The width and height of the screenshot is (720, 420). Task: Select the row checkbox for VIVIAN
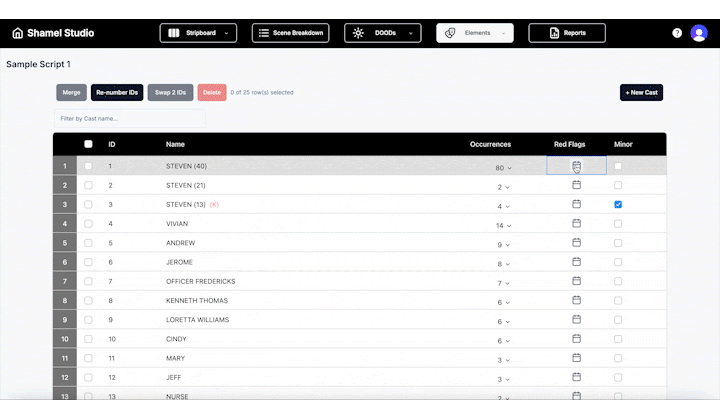(x=88, y=224)
